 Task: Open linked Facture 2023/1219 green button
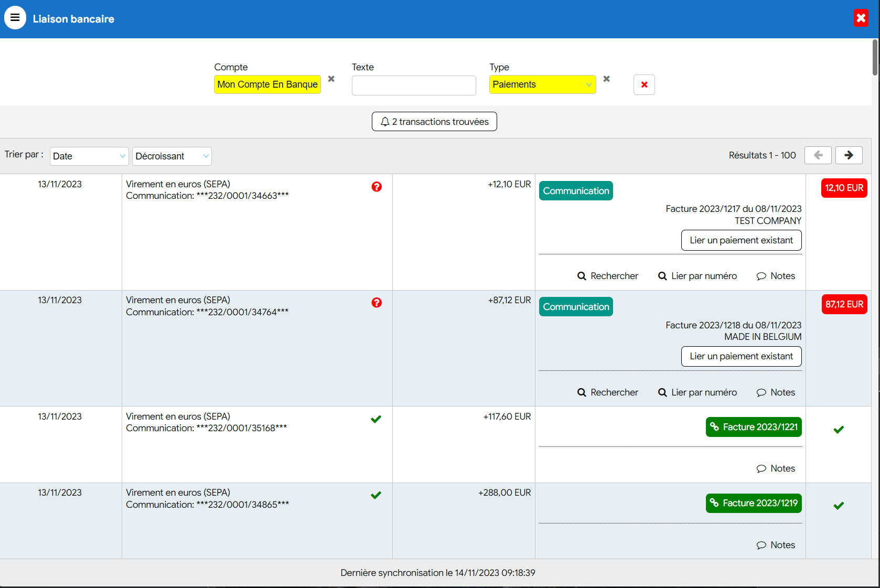pyautogui.click(x=754, y=503)
